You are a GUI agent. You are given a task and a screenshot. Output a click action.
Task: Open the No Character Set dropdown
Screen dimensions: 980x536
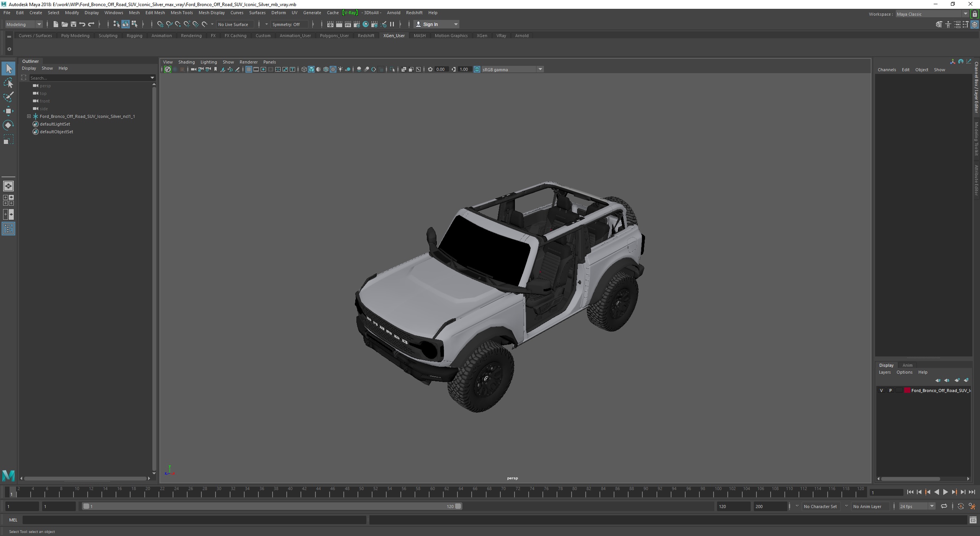coord(797,506)
